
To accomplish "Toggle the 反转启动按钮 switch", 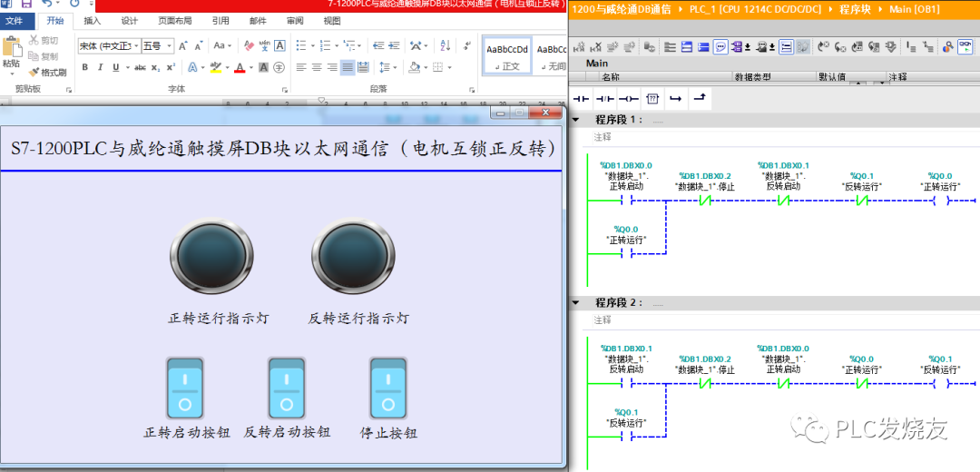I will click(286, 388).
